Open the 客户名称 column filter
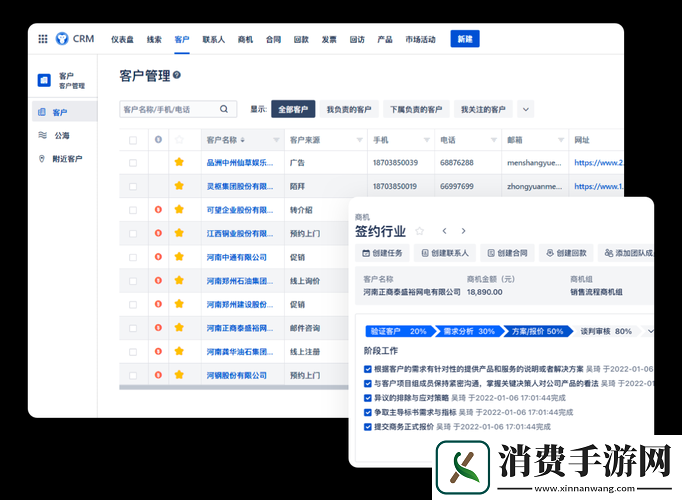Viewport: 682px width, 500px height. pos(276,140)
